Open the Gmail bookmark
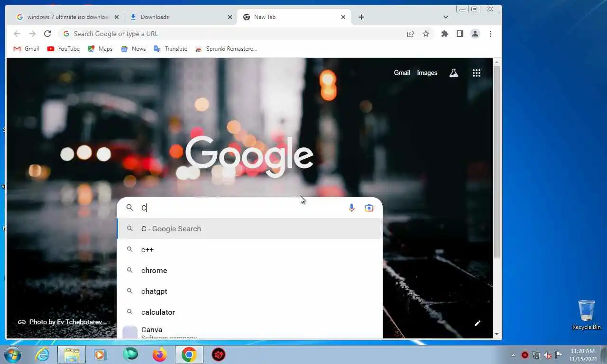607x364 pixels. click(x=26, y=49)
